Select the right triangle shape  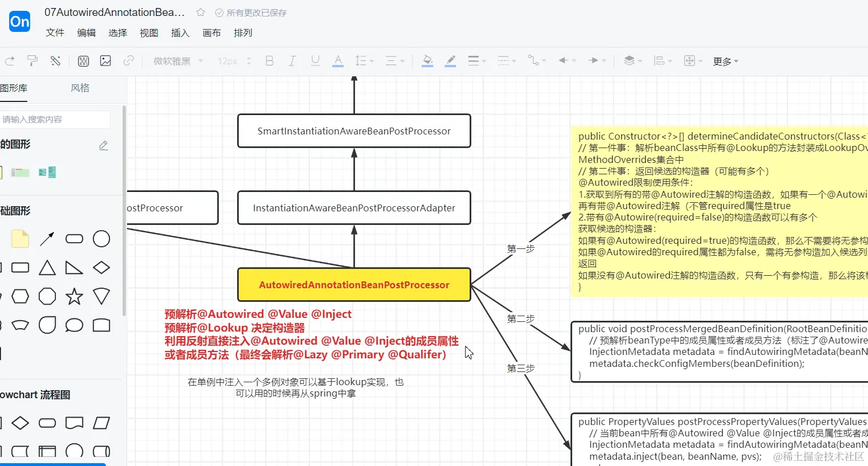click(74, 268)
